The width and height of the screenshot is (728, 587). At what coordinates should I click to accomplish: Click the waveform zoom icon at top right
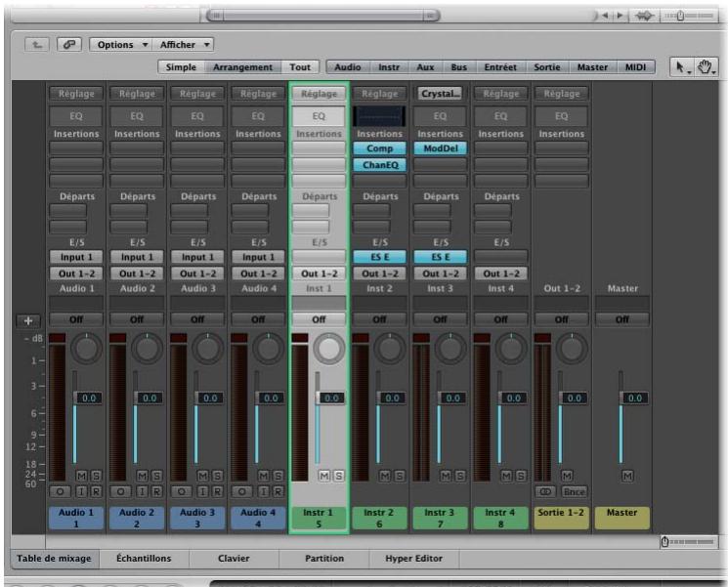pyautogui.click(x=644, y=16)
